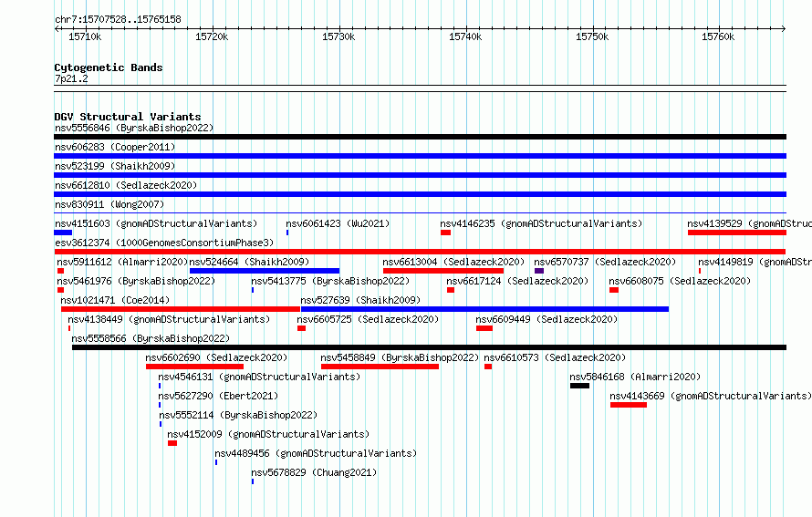812x517 pixels.
Task: Select the nsv830911 (Wong2007) label
Action: [109, 204]
